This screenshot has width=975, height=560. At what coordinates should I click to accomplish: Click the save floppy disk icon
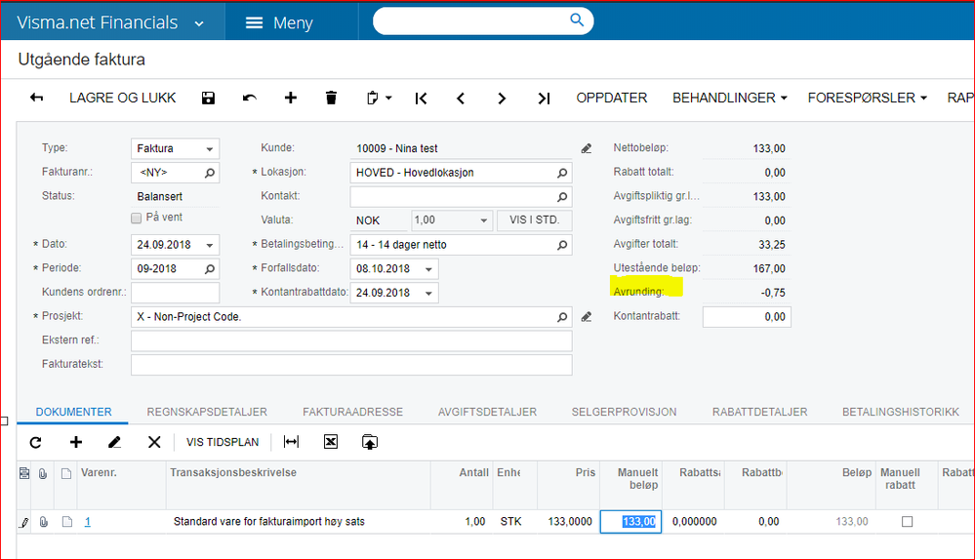(x=208, y=98)
